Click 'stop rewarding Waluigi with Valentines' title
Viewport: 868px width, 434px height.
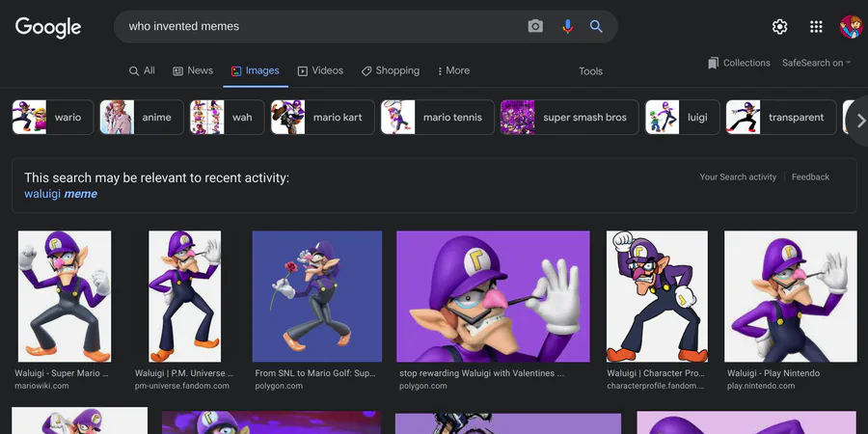coord(481,373)
